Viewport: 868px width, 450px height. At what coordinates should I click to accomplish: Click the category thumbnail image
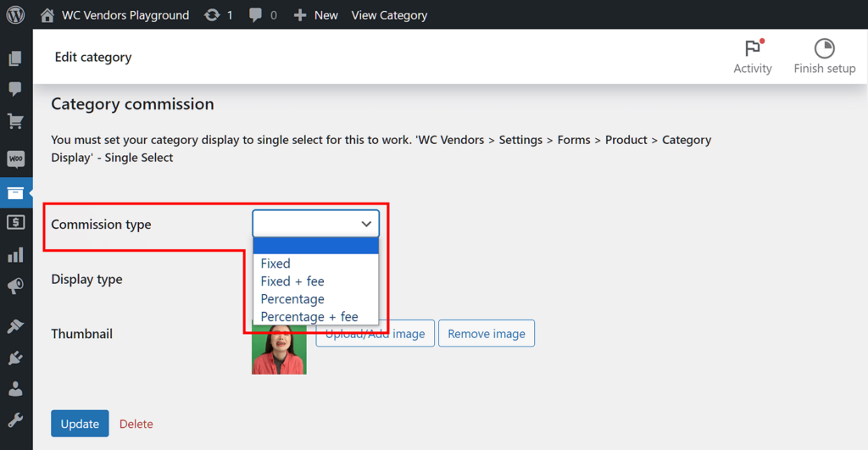point(279,350)
